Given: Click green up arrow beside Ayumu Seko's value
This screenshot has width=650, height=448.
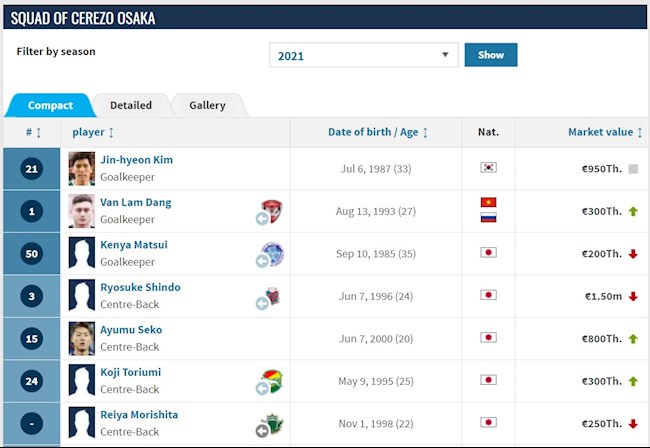Looking at the screenshot, I should pyautogui.click(x=633, y=339).
